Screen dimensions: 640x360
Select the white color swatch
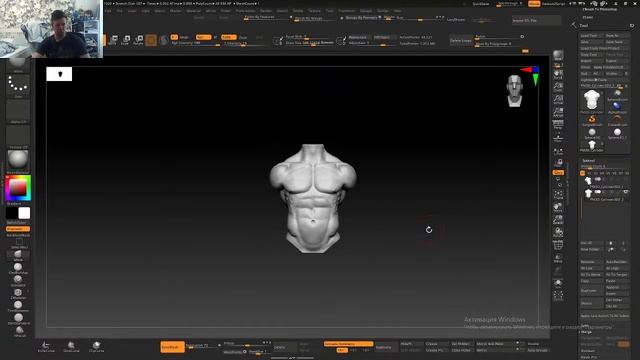24,213
